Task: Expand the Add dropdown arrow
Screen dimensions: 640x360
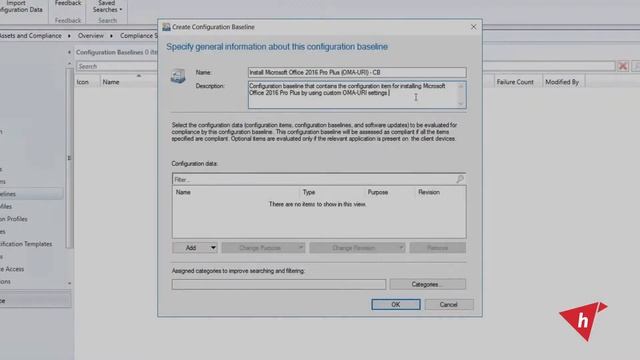Action: coord(213,248)
